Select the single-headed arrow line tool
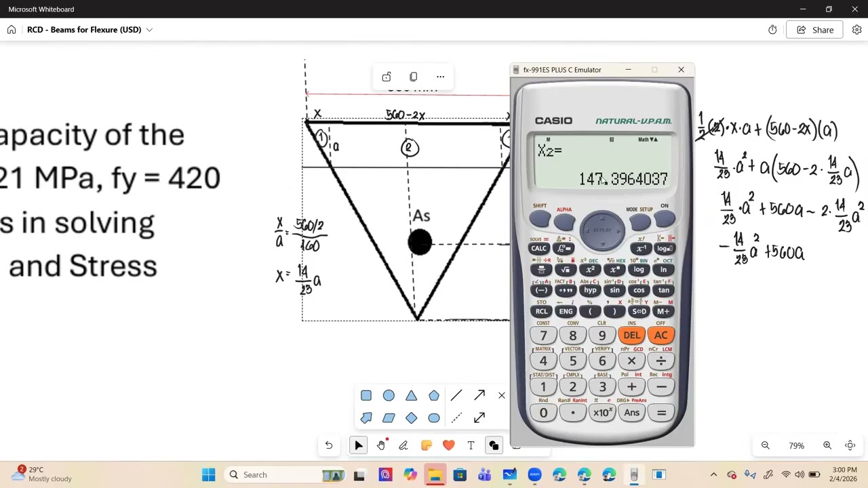The image size is (868, 488). pos(479,395)
